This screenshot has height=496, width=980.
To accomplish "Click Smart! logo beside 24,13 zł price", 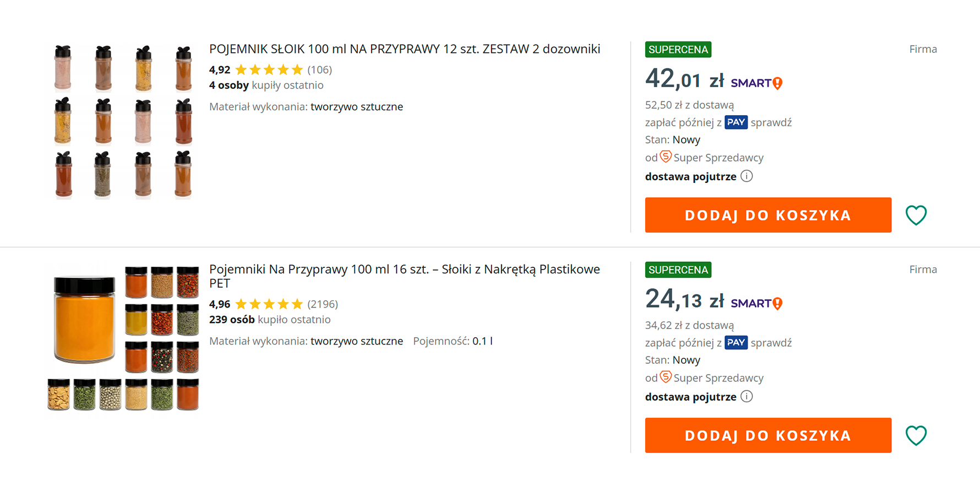I will (x=756, y=304).
